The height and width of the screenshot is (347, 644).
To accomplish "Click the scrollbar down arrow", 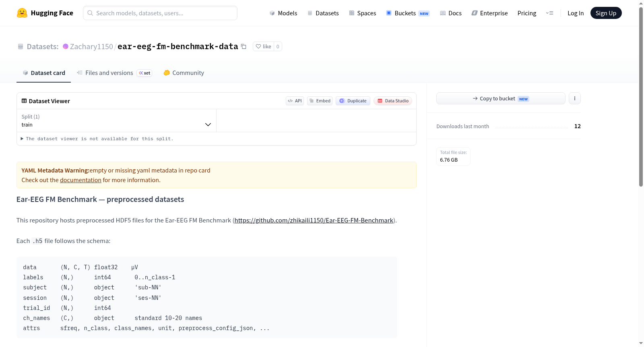I will tap(641, 343).
